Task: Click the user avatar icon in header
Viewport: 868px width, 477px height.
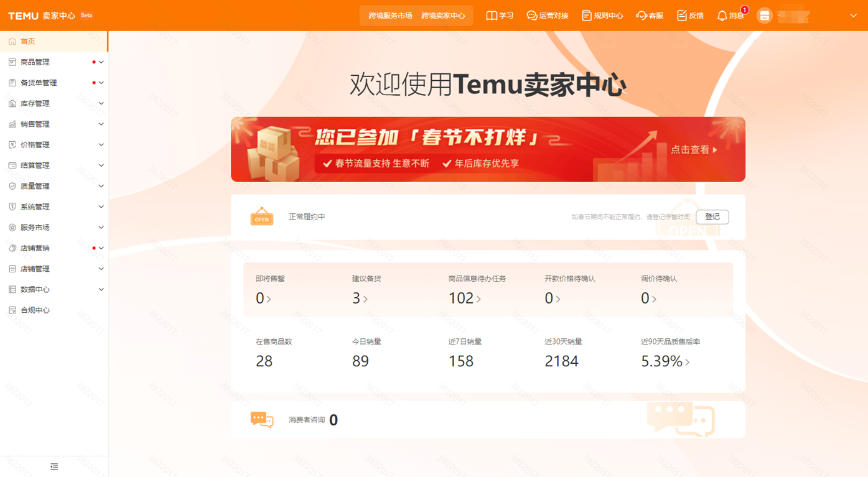Action: (x=764, y=16)
